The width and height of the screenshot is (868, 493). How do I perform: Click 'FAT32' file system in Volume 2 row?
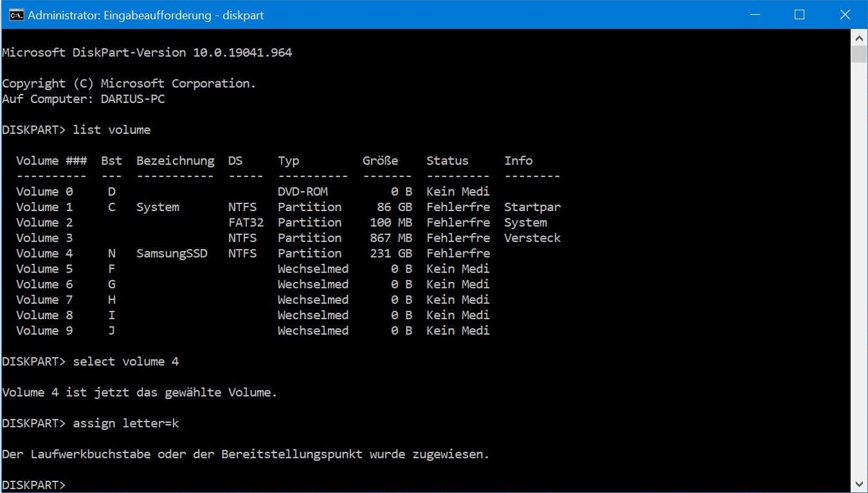click(x=246, y=223)
